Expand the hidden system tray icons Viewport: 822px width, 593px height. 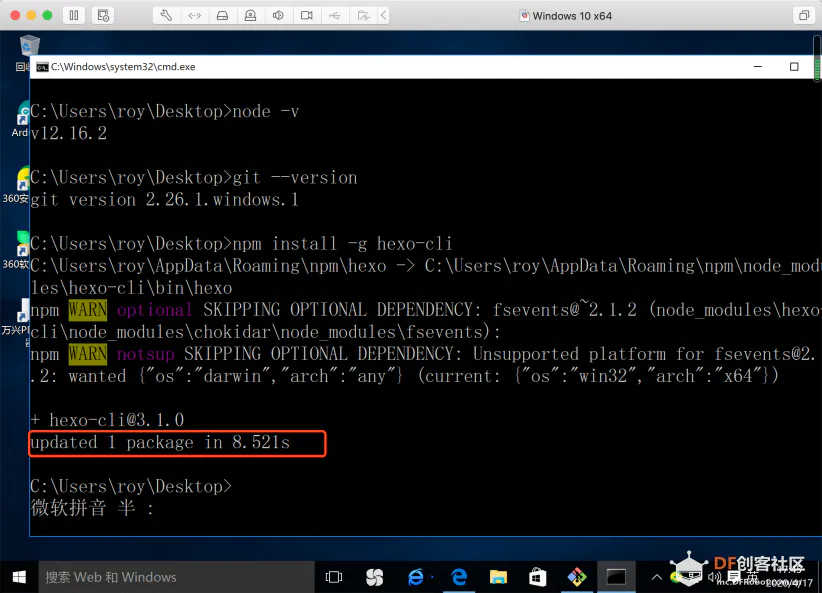656,577
